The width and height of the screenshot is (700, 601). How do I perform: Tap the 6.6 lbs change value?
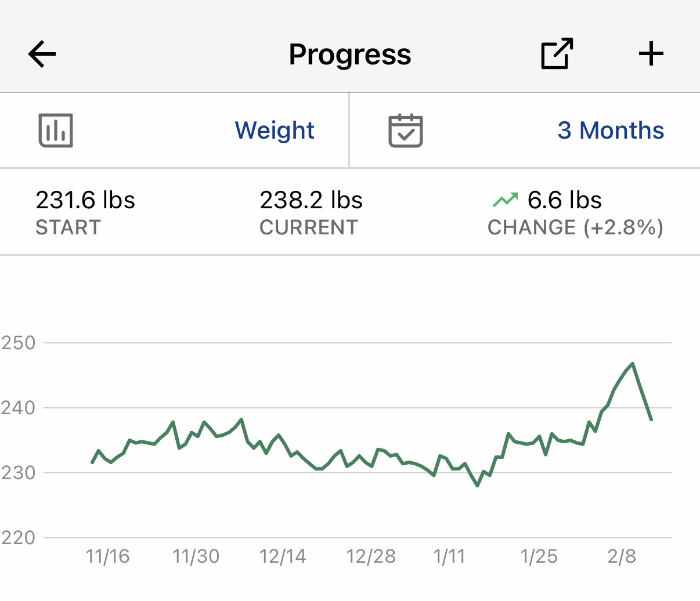pyautogui.click(x=564, y=200)
